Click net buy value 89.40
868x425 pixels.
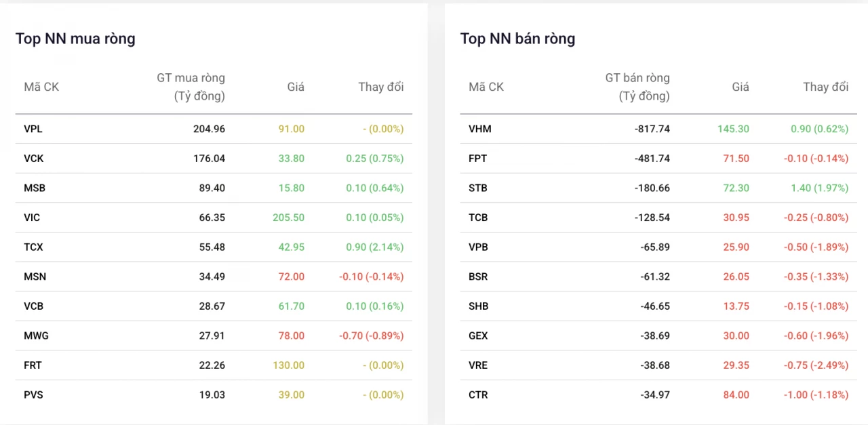212,188
